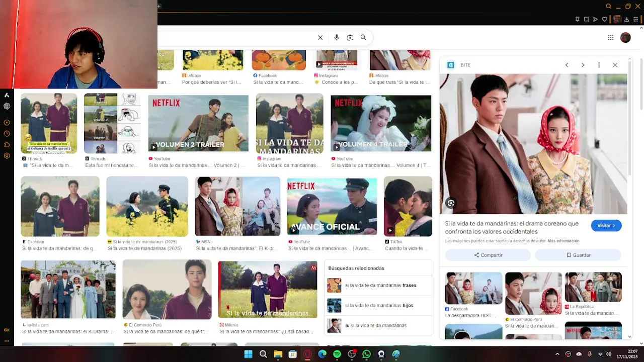Screen dimensions: 644x362
Task: Open more options menu in the preview panel
Action: [x=599, y=65]
